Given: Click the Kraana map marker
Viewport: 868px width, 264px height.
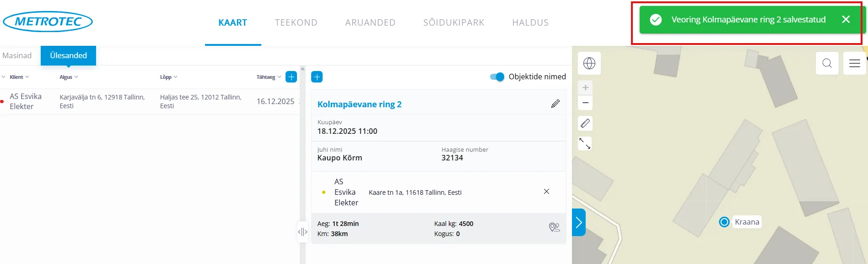Looking at the screenshot, I should (724, 222).
